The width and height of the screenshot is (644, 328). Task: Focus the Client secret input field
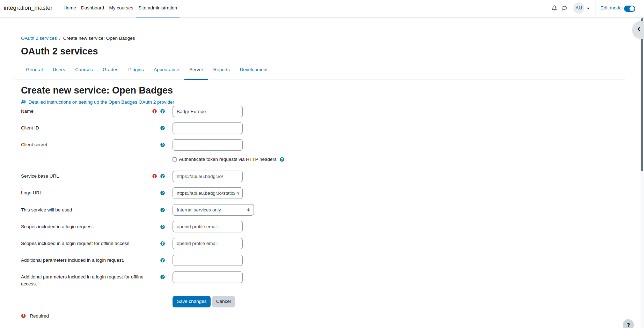[207, 145]
